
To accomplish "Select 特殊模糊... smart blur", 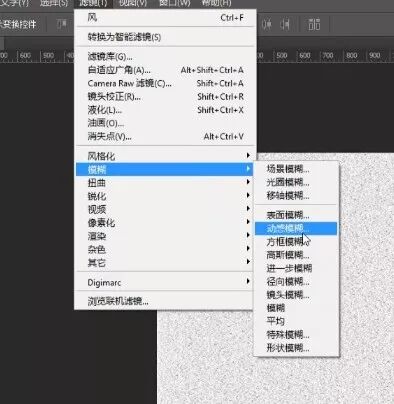I will coord(296,335).
